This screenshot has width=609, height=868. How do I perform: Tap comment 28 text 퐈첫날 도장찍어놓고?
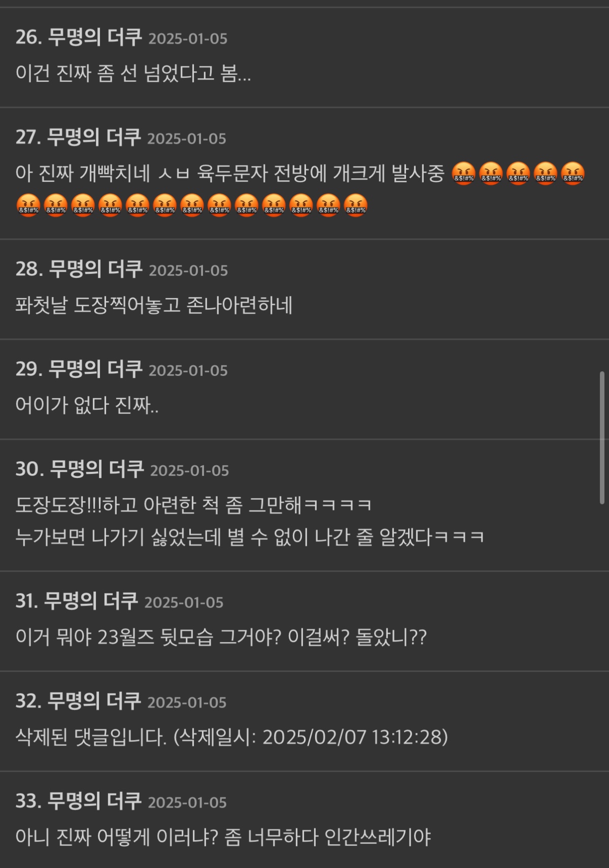(x=98, y=305)
